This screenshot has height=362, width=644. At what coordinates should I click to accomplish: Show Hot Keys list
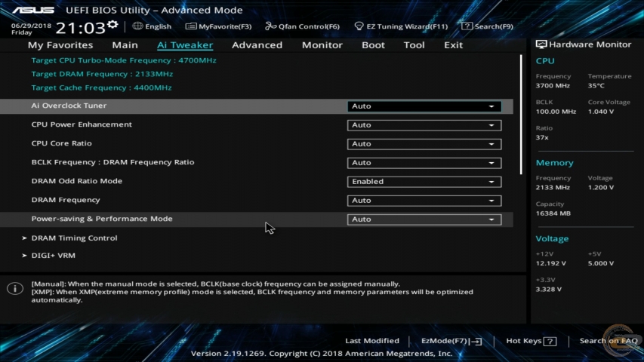[531, 341]
